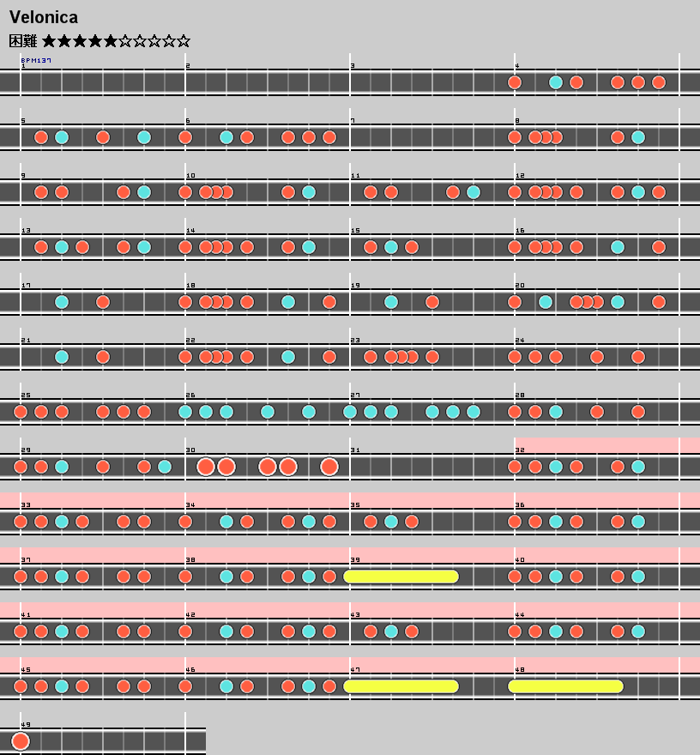Click the 困難 difficulty label
700x755 pixels.
[23, 41]
